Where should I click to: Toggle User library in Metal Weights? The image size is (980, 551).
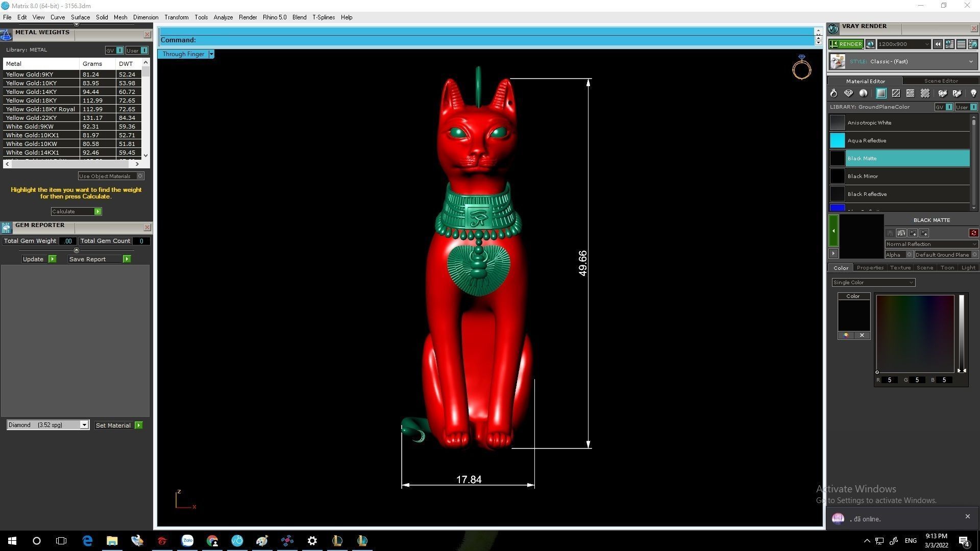pos(137,51)
